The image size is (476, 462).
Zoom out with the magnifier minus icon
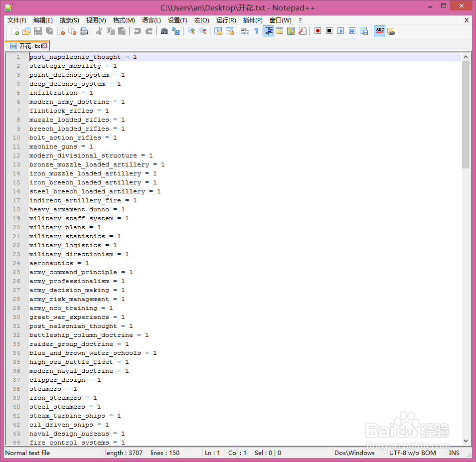pos(202,31)
